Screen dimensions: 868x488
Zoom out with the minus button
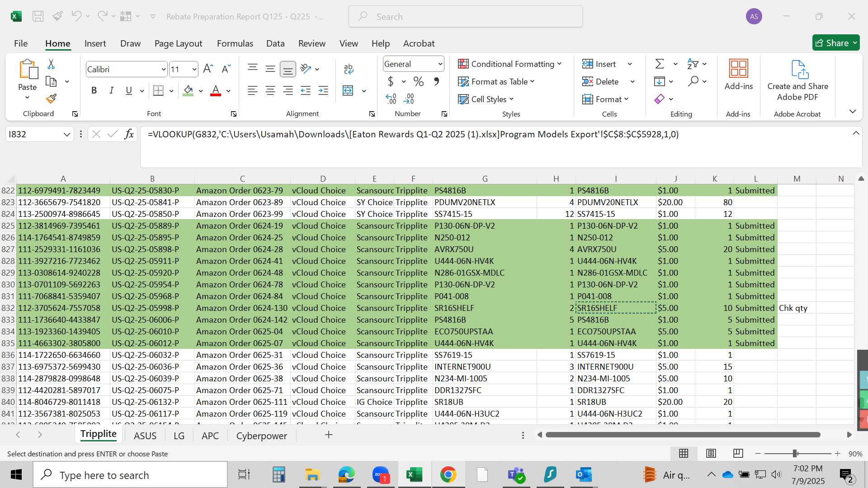(758, 454)
